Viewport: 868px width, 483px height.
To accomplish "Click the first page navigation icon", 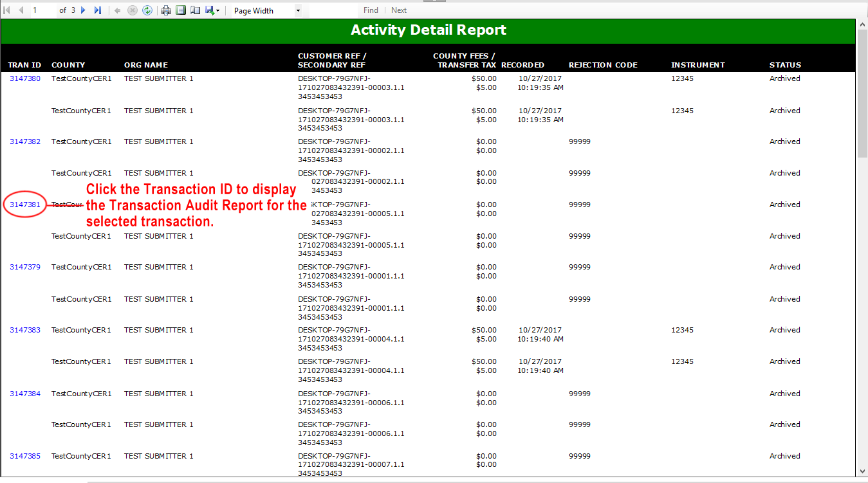I will [x=7, y=10].
